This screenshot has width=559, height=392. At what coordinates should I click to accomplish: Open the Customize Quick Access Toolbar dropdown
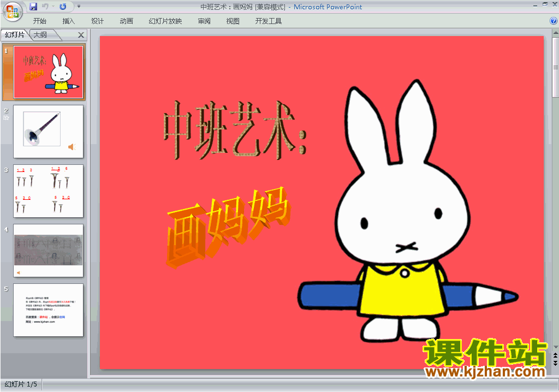tap(79, 7)
